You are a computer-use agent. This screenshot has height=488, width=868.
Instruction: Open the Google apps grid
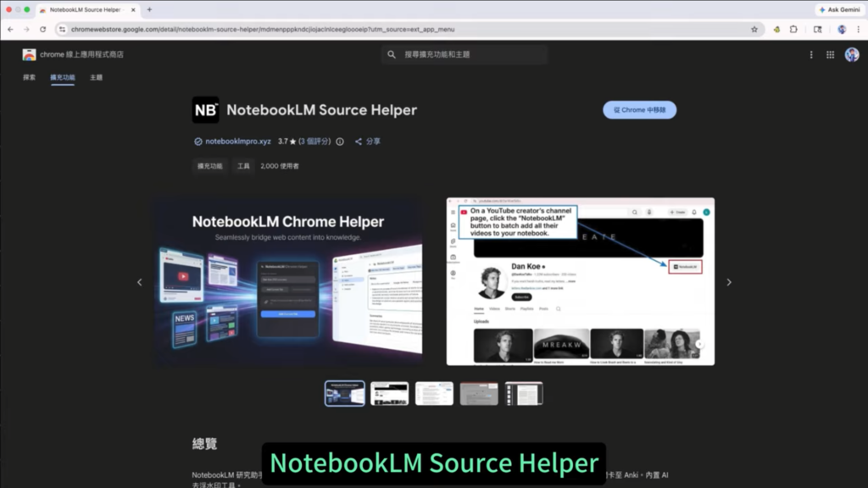[x=830, y=54]
